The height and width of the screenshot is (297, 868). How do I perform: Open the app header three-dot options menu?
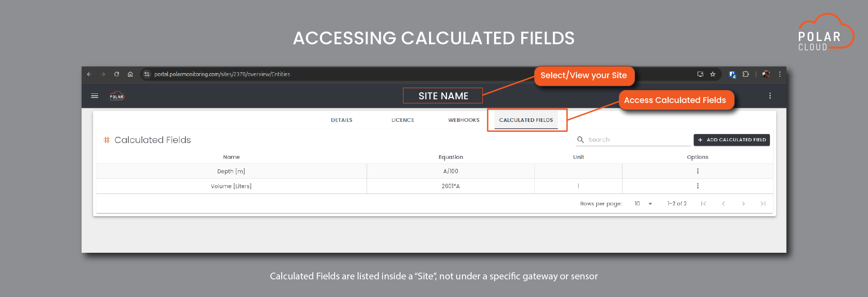pyautogui.click(x=770, y=96)
